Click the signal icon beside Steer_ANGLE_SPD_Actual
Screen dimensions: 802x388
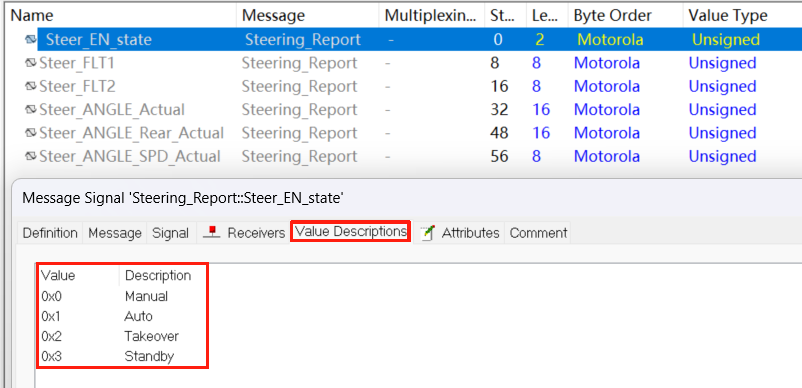coord(31,156)
